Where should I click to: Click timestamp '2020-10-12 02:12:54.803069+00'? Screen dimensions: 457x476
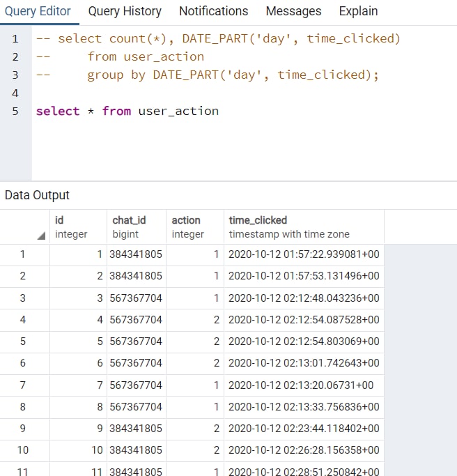(x=304, y=341)
